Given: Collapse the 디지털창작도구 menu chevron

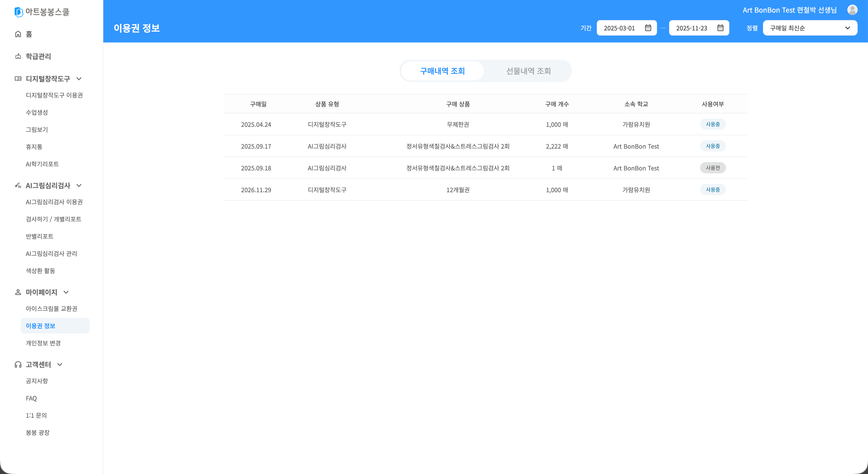Looking at the screenshot, I should point(79,79).
